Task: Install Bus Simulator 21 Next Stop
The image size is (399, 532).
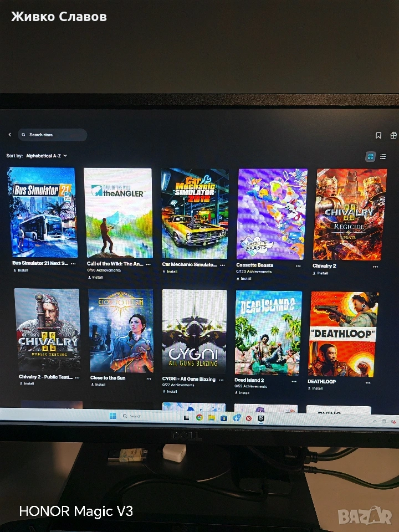Action: point(21,270)
